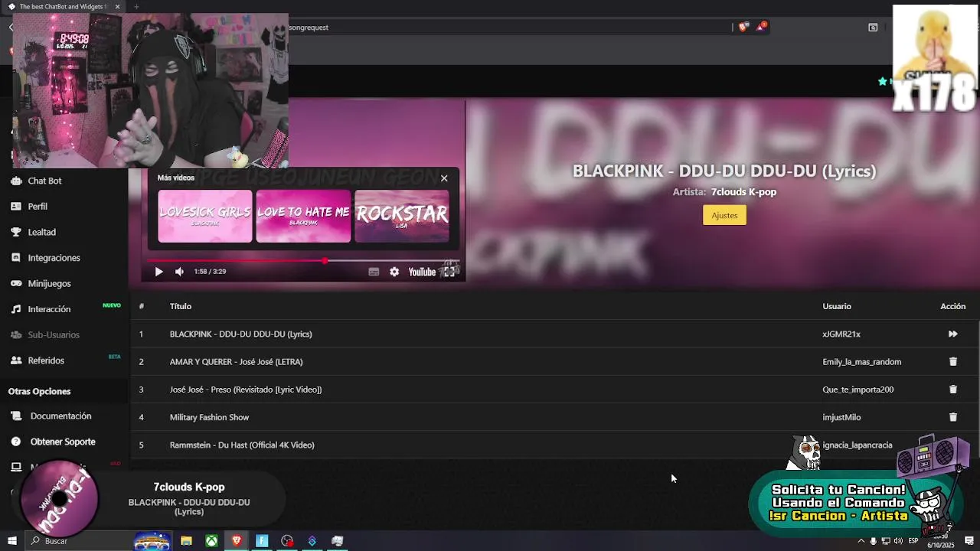Screen dimensions: 980x551
Task: Click the Perfil card icon
Action: tap(15, 207)
